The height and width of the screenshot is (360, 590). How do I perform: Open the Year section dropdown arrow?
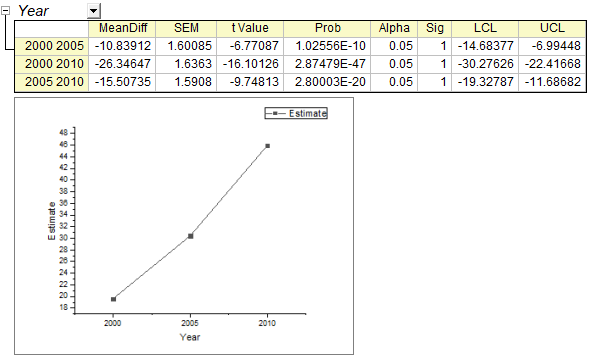tap(94, 11)
